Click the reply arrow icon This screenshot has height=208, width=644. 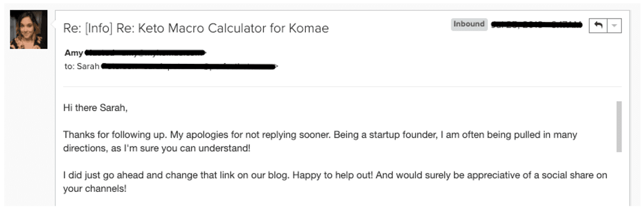click(598, 25)
